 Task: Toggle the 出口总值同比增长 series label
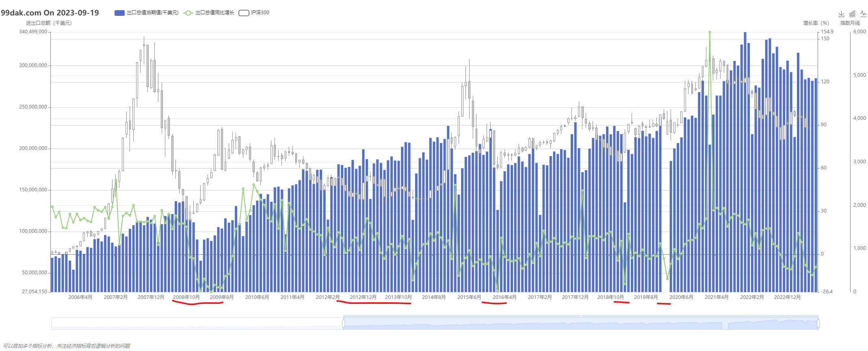coord(214,13)
